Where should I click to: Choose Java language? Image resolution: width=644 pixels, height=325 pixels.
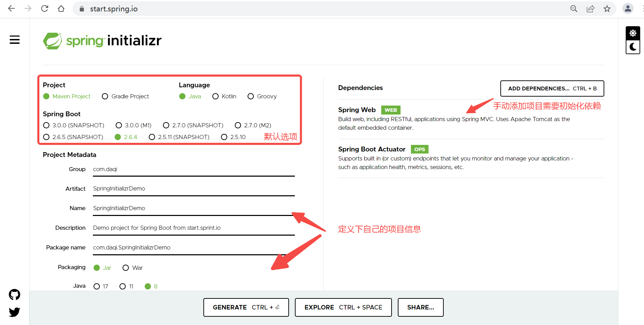pos(190,96)
